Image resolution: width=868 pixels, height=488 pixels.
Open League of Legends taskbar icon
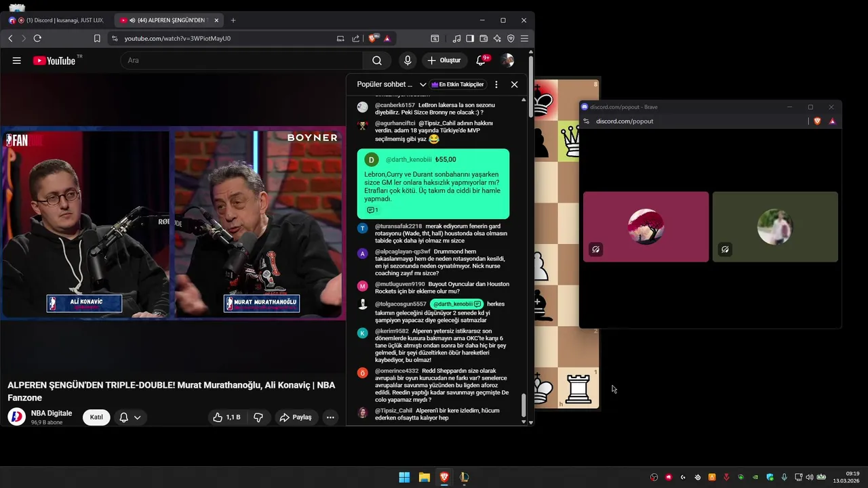[x=464, y=477]
